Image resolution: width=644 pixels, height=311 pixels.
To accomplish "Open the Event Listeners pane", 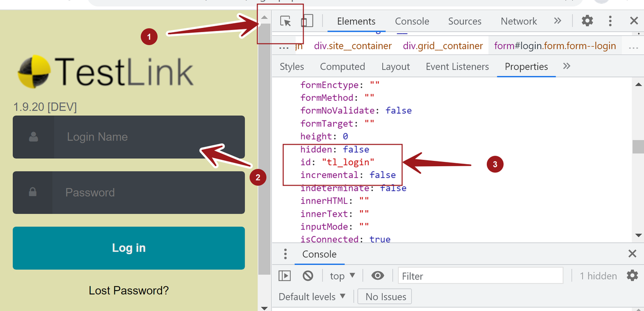I will point(457,66).
